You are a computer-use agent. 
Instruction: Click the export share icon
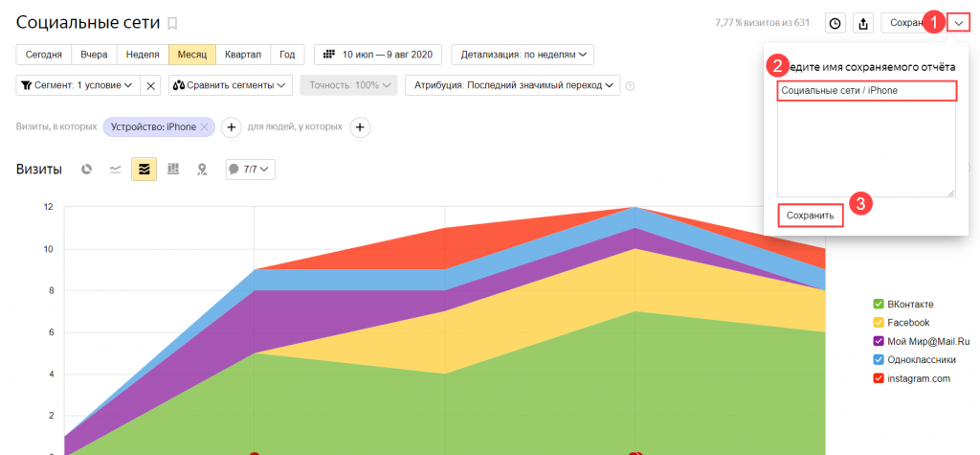pyautogui.click(x=863, y=24)
